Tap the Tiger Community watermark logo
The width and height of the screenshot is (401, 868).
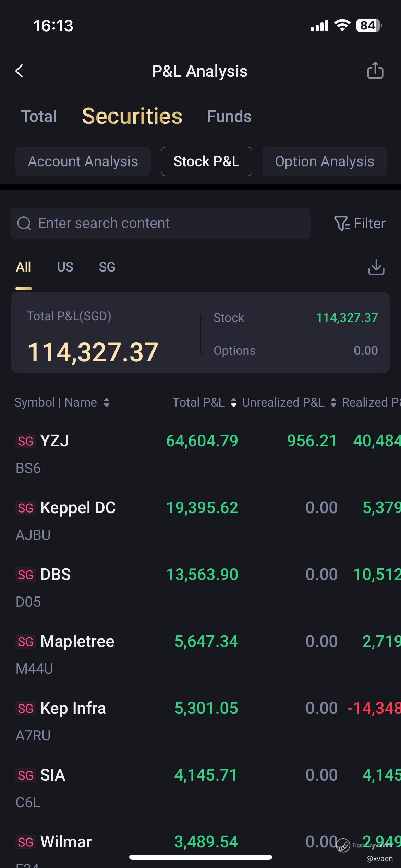343,845
